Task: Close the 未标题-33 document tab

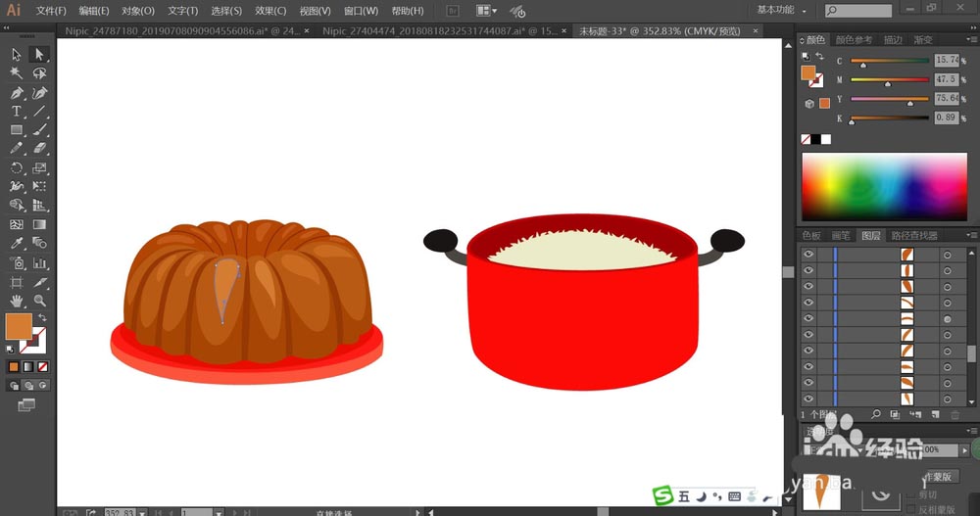Action: click(756, 30)
